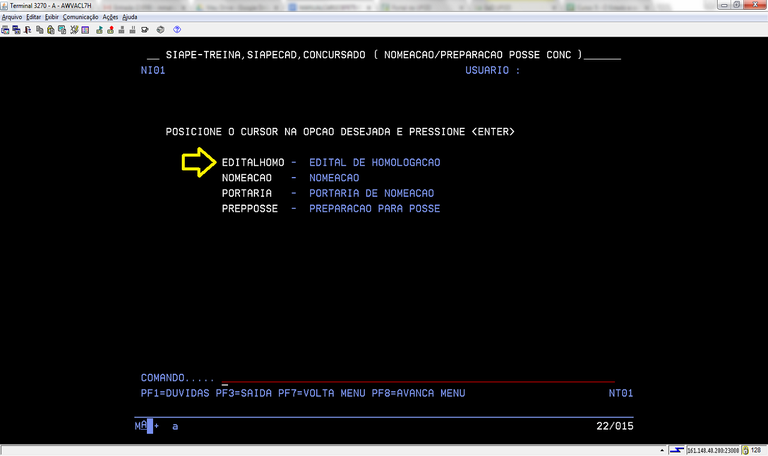The height and width of the screenshot is (456, 768).
Task: Open the Exibir menu
Action: point(51,17)
